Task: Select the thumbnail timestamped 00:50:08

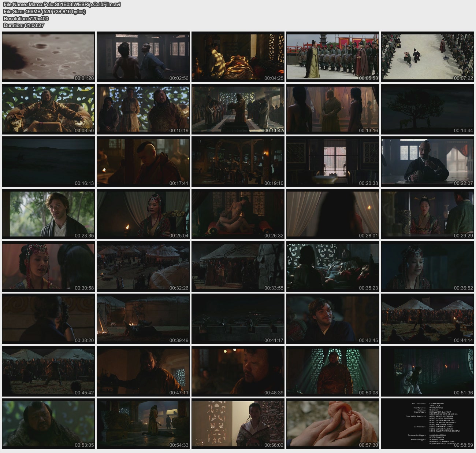Action: pyautogui.click(x=332, y=371)
